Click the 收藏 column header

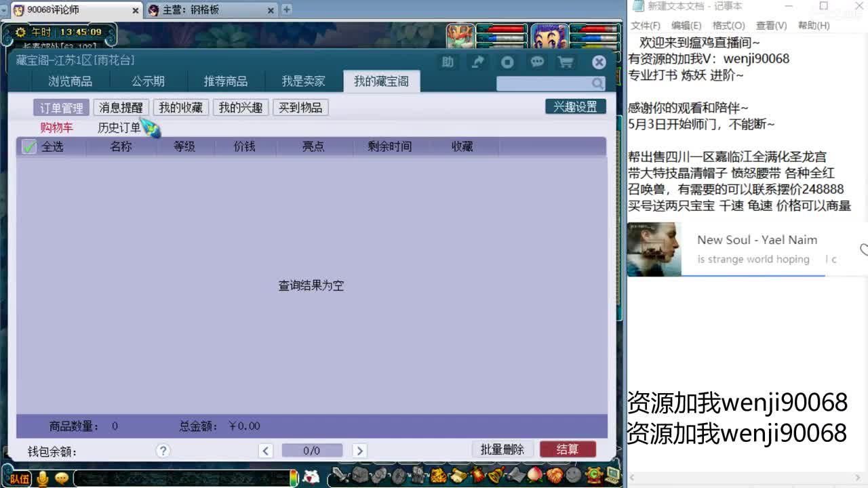pos(462,146)
